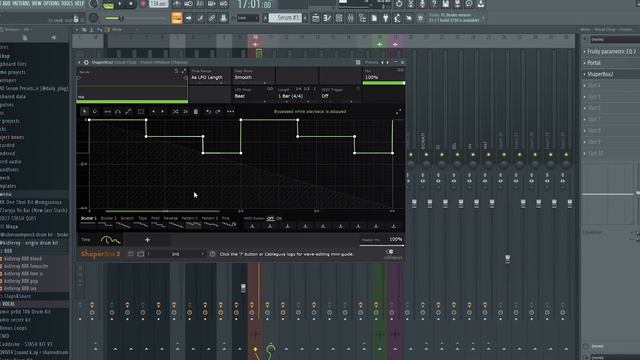
Task: Shift the wave right with the arrow button
Action: click(x=162, y=111)
